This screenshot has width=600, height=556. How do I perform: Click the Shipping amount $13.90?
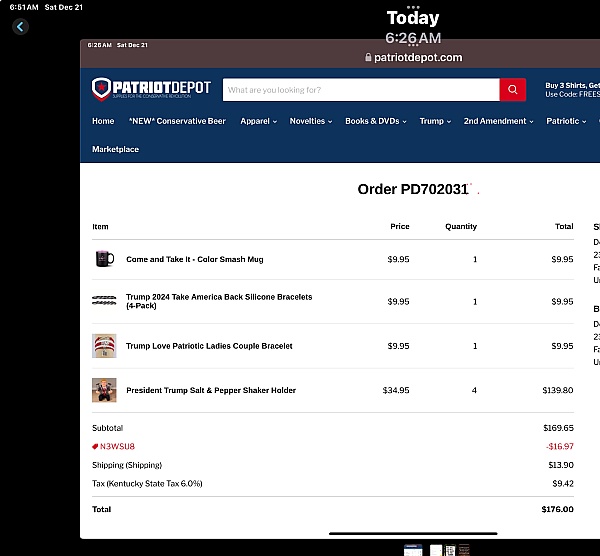(561, 465)
